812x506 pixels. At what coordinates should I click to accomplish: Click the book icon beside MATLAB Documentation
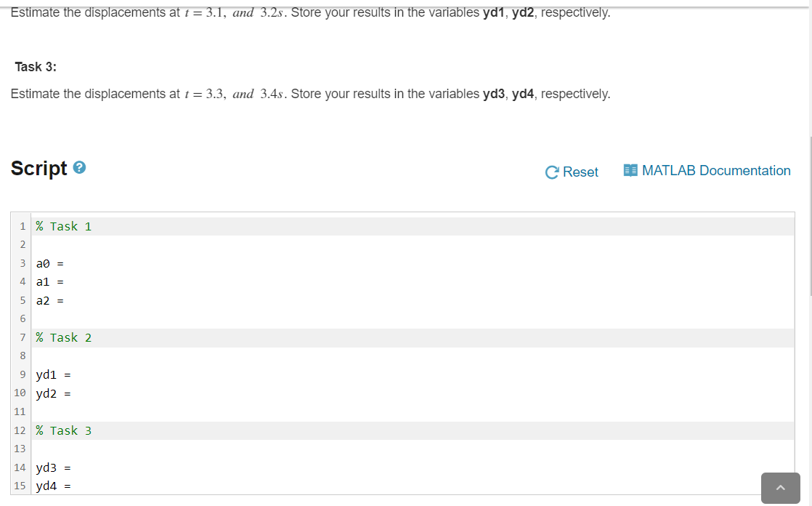point(629,169)
